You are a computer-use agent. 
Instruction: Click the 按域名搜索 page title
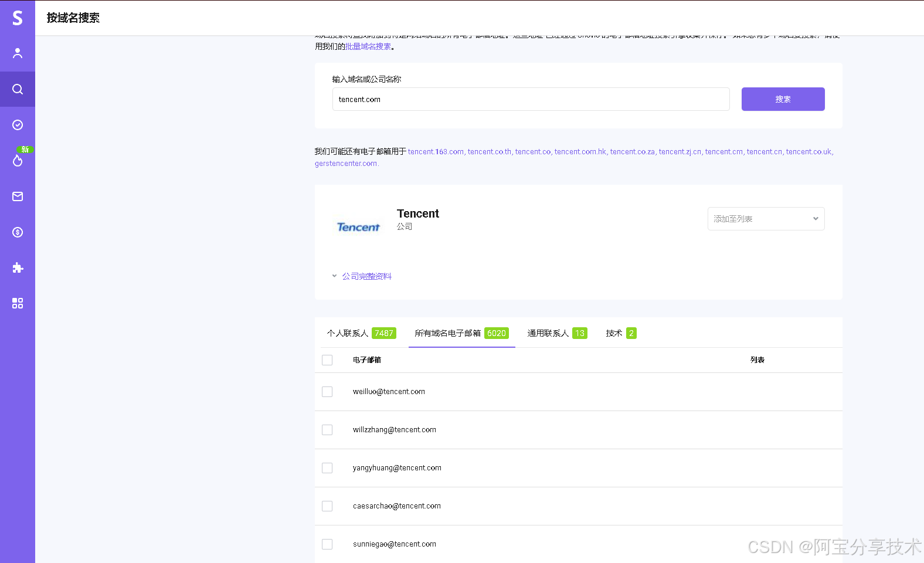click(x=73, y=18)
